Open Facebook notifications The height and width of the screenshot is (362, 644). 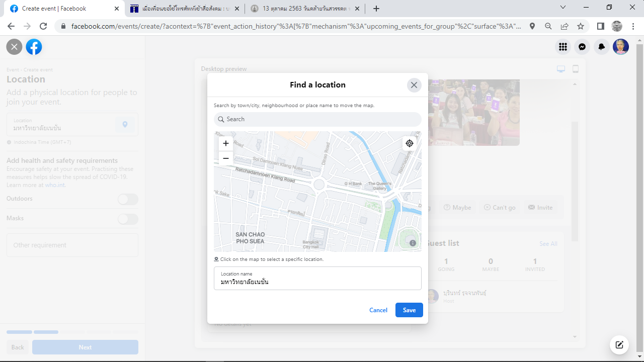[x=601, y=47]
